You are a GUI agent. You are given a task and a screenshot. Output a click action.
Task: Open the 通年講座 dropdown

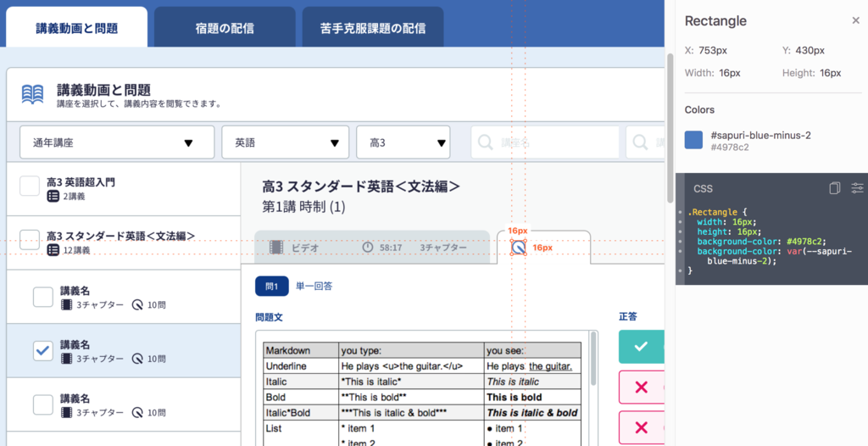pos(117,142)
